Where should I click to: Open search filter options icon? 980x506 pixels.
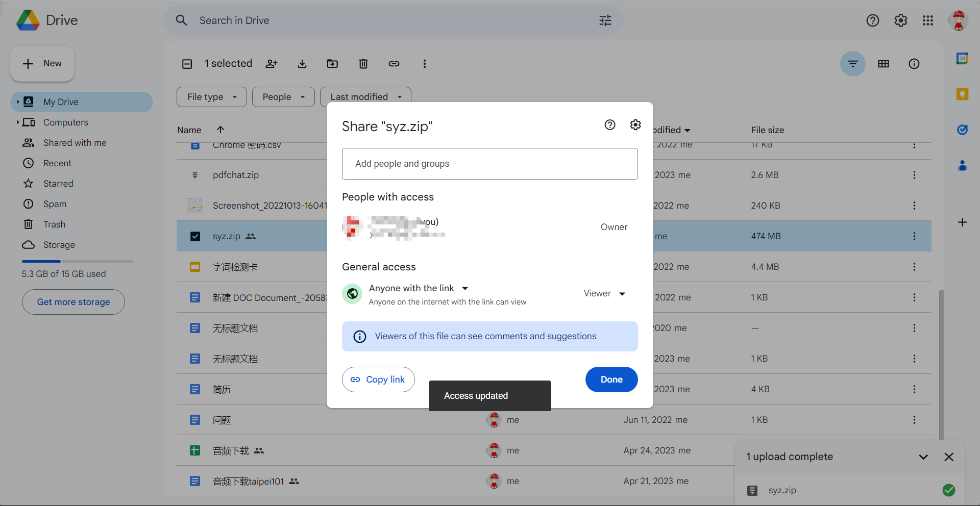click(x=605, y=20)
